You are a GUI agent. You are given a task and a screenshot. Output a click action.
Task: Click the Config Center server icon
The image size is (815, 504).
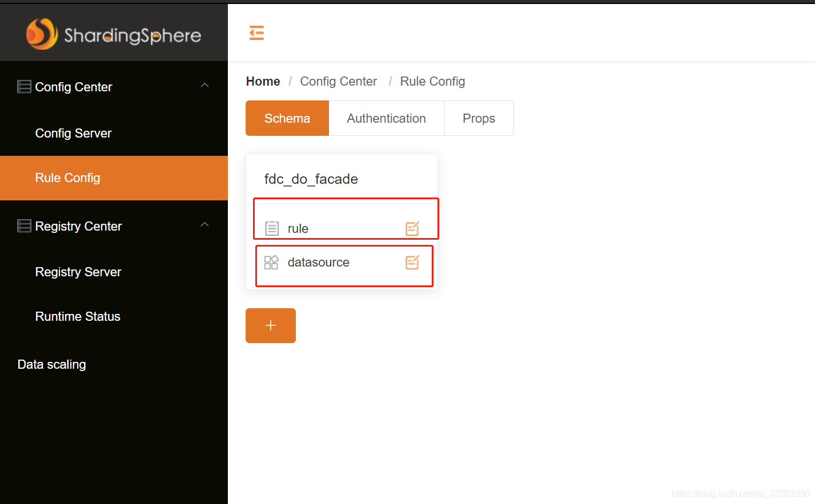pyautogui.click(x=24, y=87)
